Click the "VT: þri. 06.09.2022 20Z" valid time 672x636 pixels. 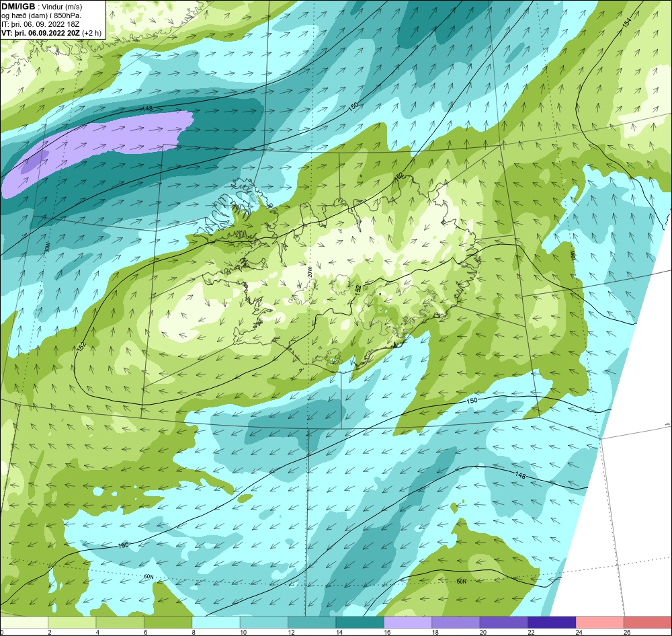click(40, 32)
